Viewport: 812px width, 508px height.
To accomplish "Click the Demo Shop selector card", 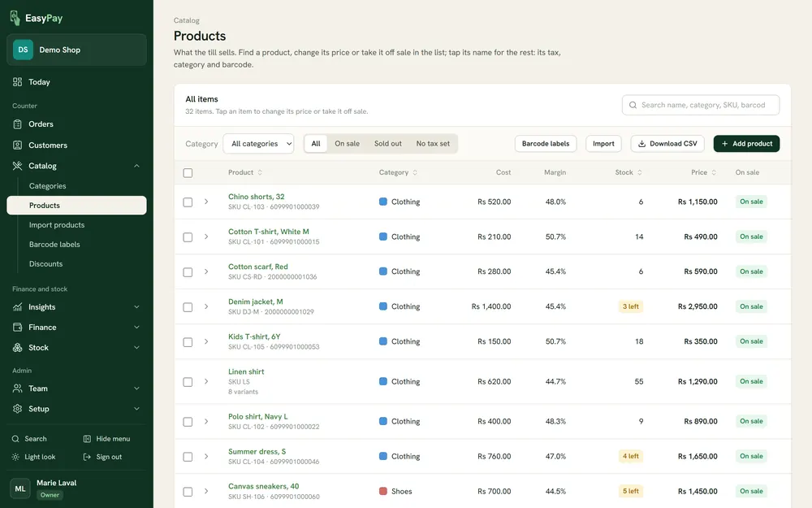I will point(76,50).
